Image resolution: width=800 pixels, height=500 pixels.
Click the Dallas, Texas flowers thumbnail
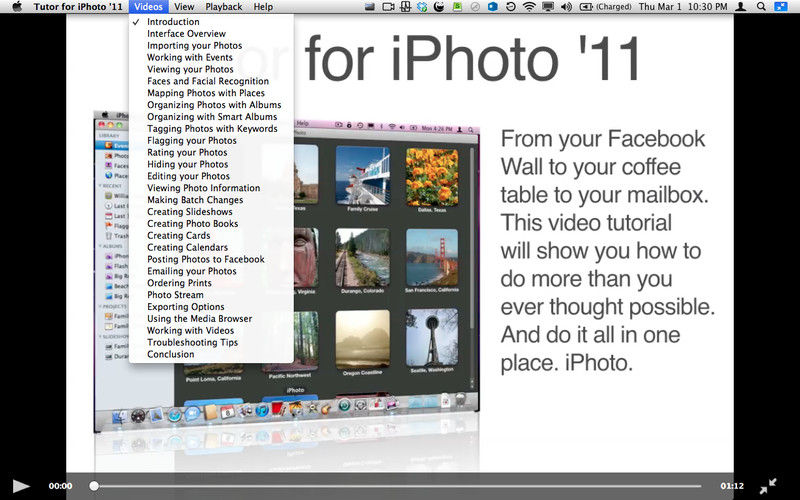(432, 177)
